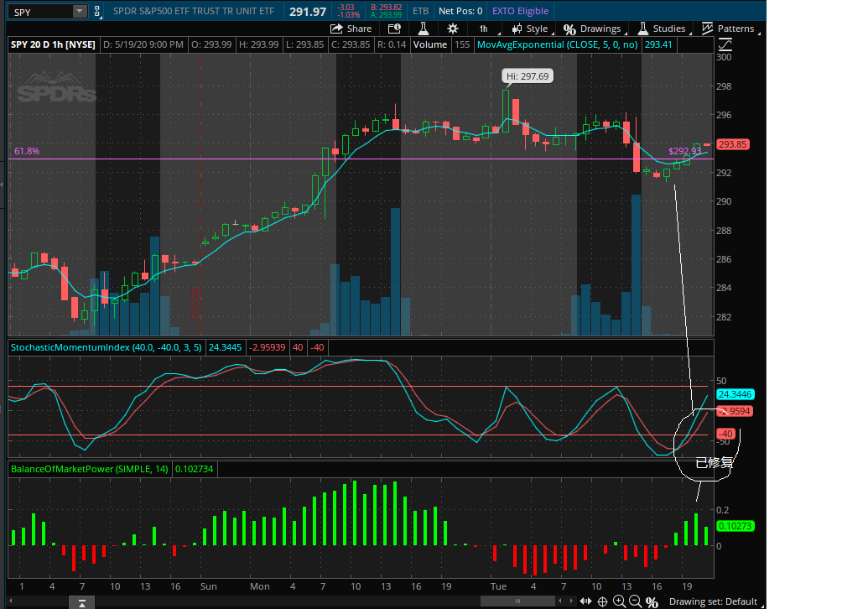Image resolution: width=868 pixels, height=609 pixels.
Task: Click the collapse panel arrow at bottom left
Action: click(x=82, y=603)
